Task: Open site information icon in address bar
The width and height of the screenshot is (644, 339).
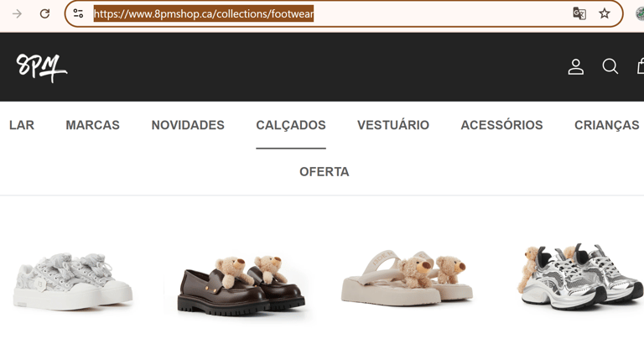Action: pyautogui.click(x=79, y=13)
